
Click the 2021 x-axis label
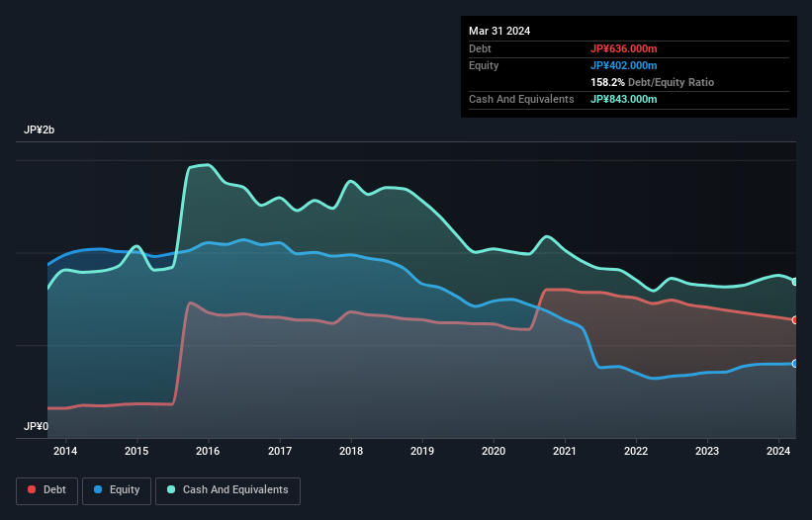point(565,451)
